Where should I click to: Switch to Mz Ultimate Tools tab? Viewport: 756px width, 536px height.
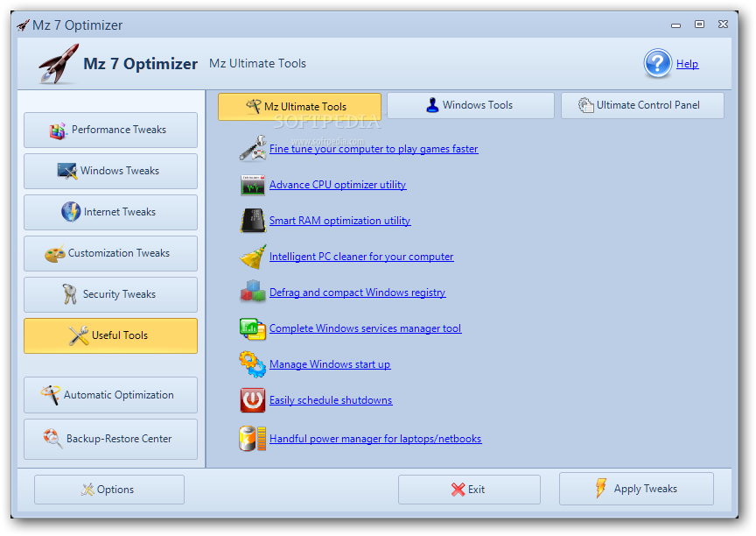click(x=299, y=106)
